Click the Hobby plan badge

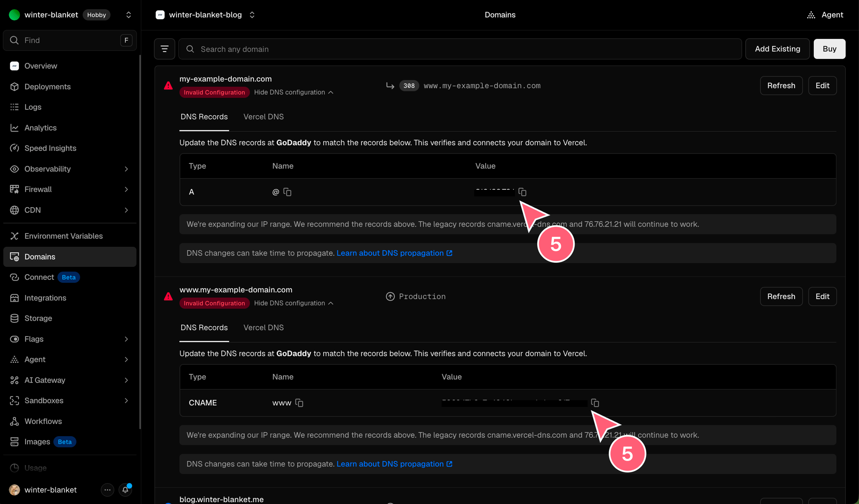point(96,15)
